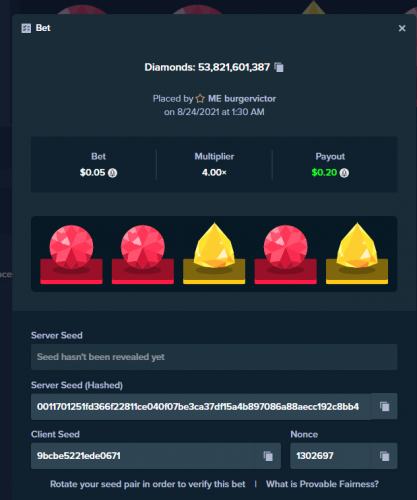The width and height of the screenshot is (417, 500).
Task: Copy the hashed server seed
Action: pos(384,406)
